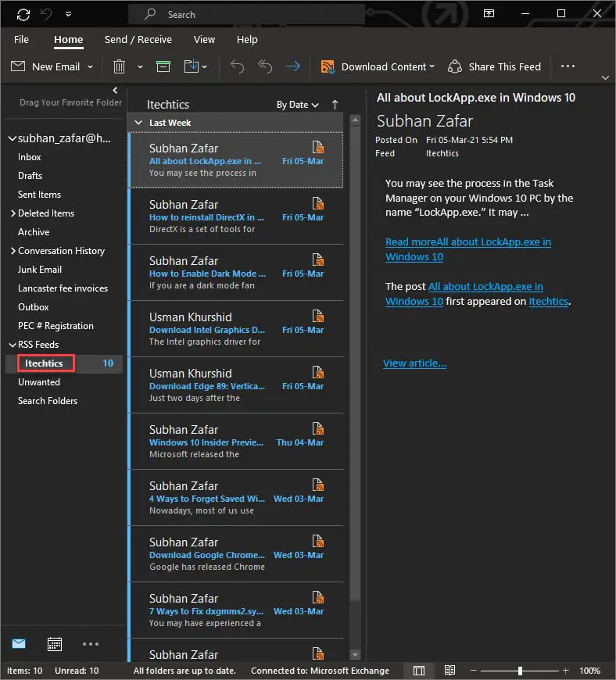
Task: Reverse sort order with the up arrow
Action: coord(335,105)
